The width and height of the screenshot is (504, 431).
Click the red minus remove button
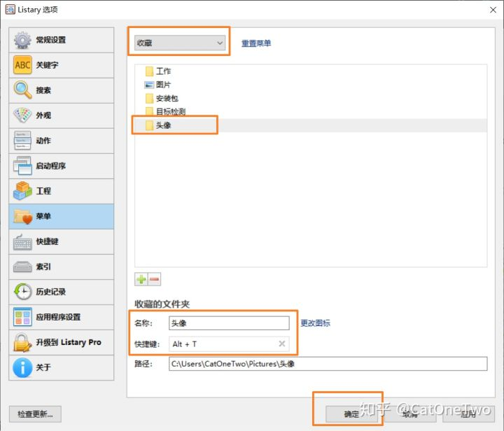point(154,279)
